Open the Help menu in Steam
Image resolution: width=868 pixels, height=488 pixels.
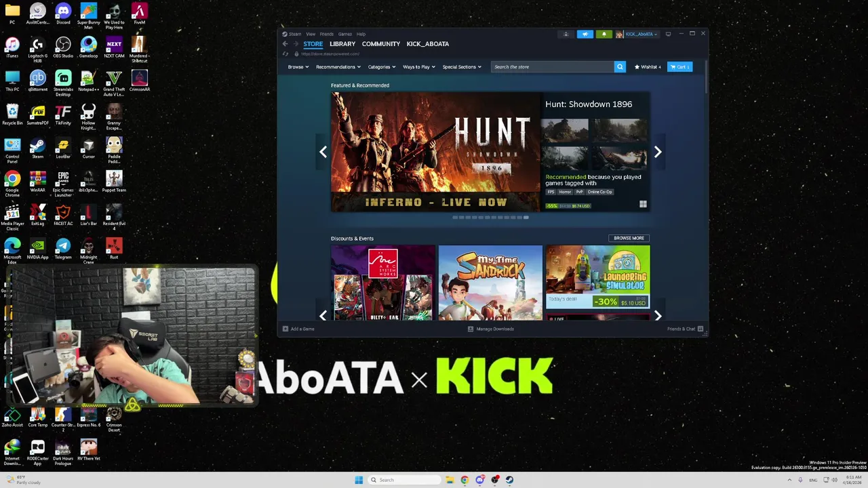(x=361, y=34)
